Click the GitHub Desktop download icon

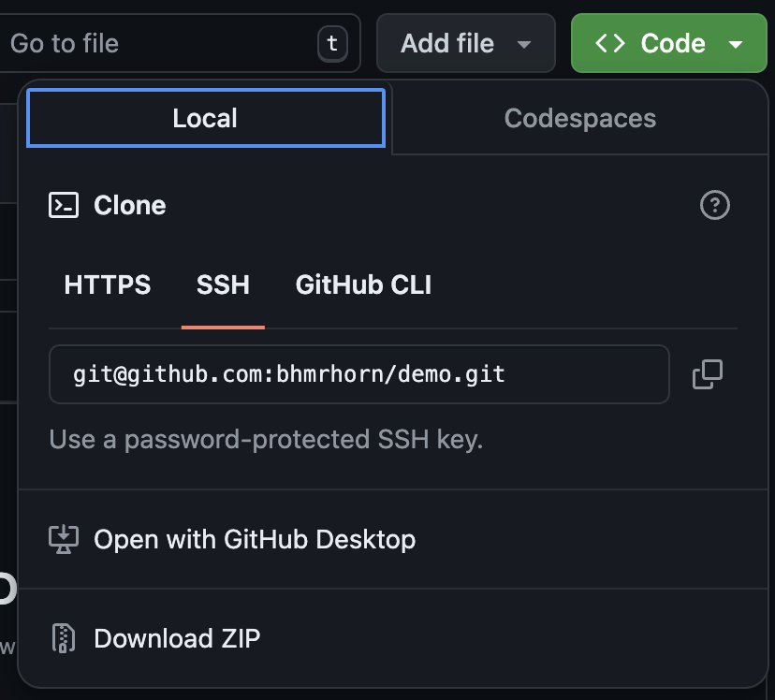click(64, 539)
